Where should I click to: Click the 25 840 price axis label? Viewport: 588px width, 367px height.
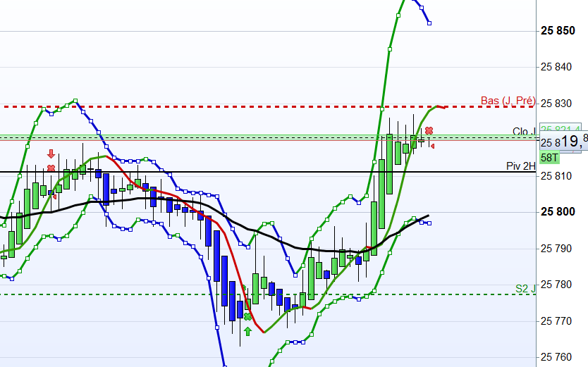point(556,67)
